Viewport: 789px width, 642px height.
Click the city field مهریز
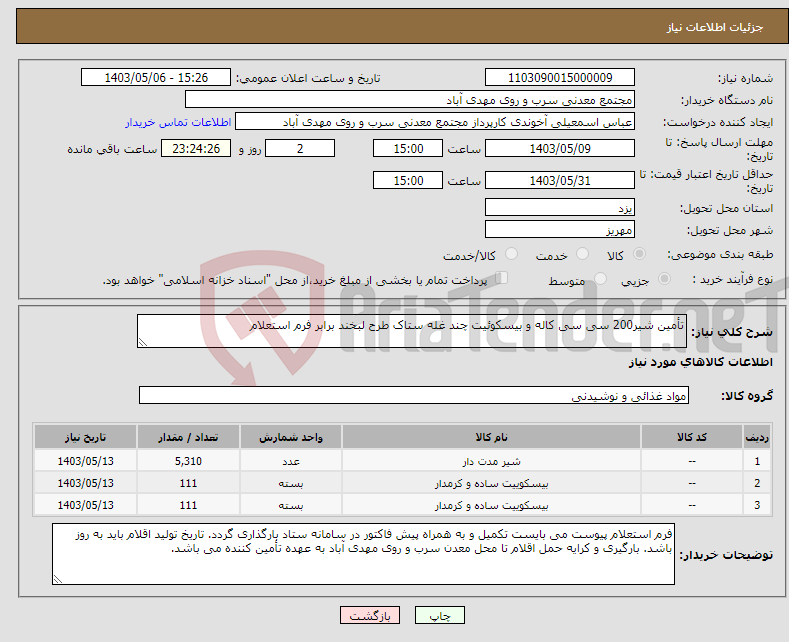[560, 229]
